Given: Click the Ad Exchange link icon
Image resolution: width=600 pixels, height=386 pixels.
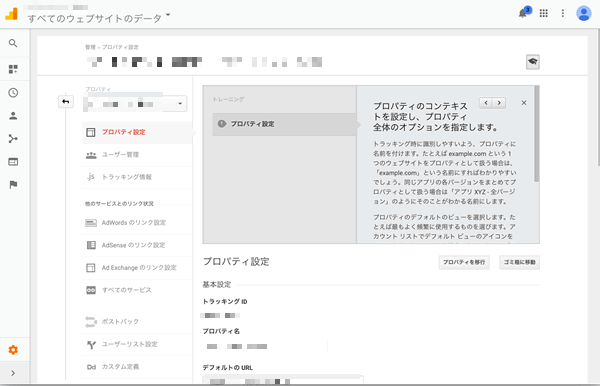Looking at the screenshot, I should [91, 268].
